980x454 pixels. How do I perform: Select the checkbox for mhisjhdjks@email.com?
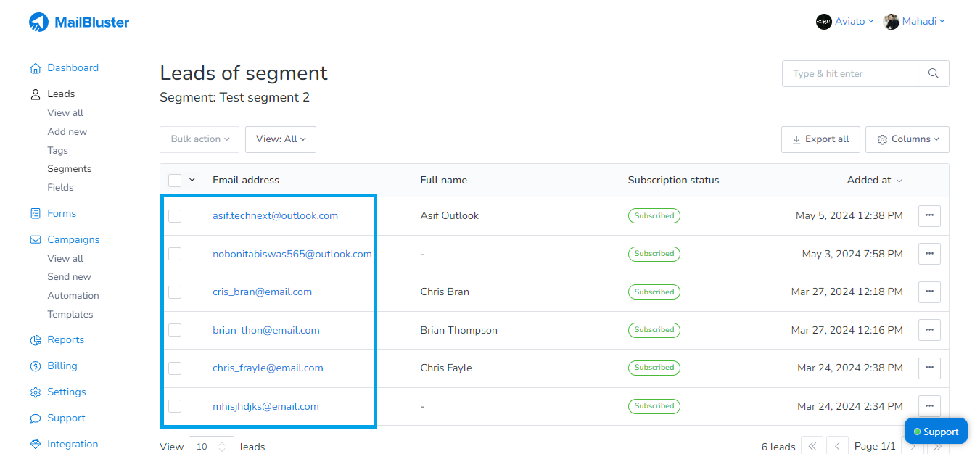coord(175,407)
